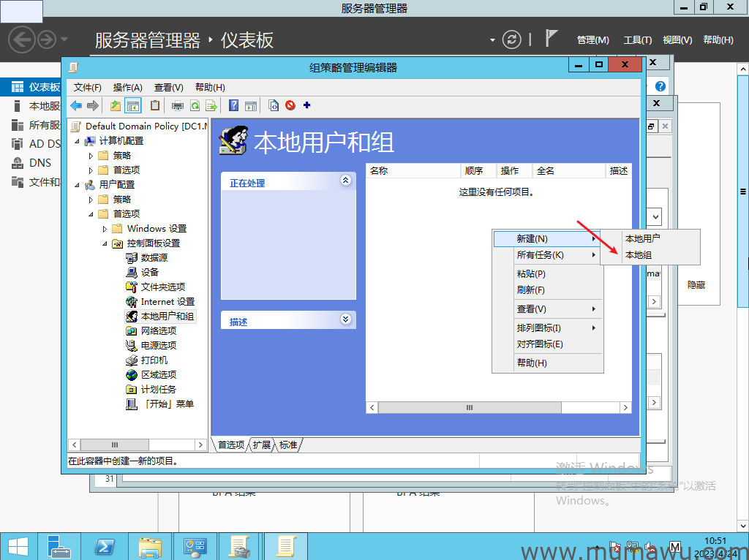This screenshot has height=560, width=749.
Task: Click the red Stop circle toolbar icon
Action: coord(290,105)
